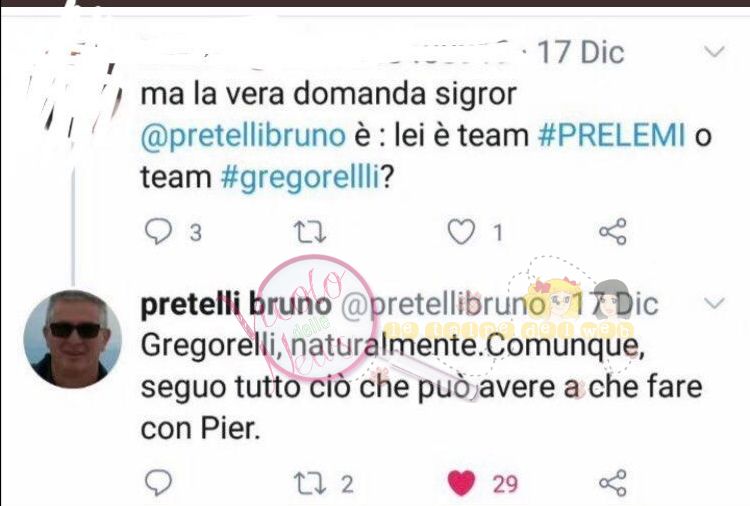750x506 pixels.
Task: Reply to the first tweet with 3 comments
Action: (158, 232)
